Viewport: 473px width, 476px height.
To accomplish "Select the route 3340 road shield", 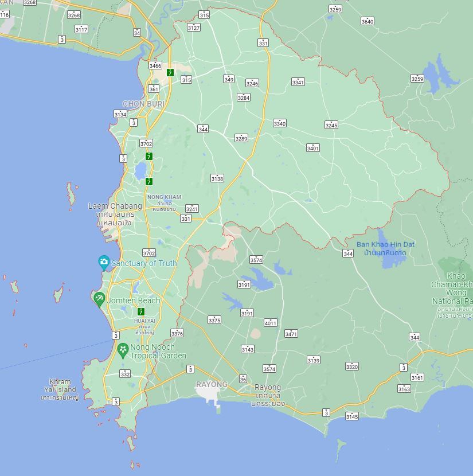I will (x=279, y=123).
